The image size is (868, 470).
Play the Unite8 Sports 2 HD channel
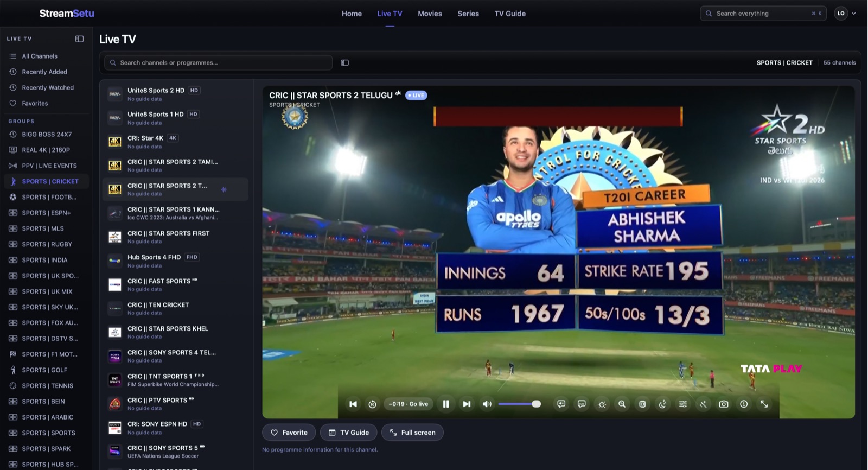(x=175, y=94)
